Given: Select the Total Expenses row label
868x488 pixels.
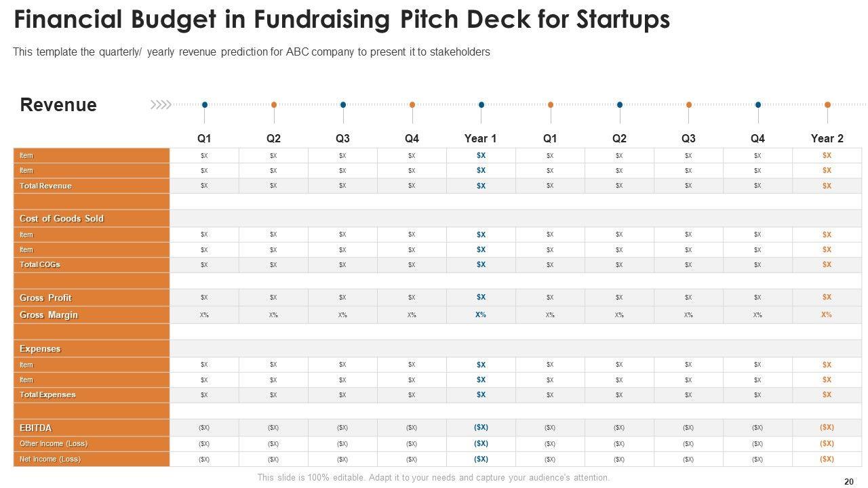Looking at the screenshot, I should click(x=47, y=394).
